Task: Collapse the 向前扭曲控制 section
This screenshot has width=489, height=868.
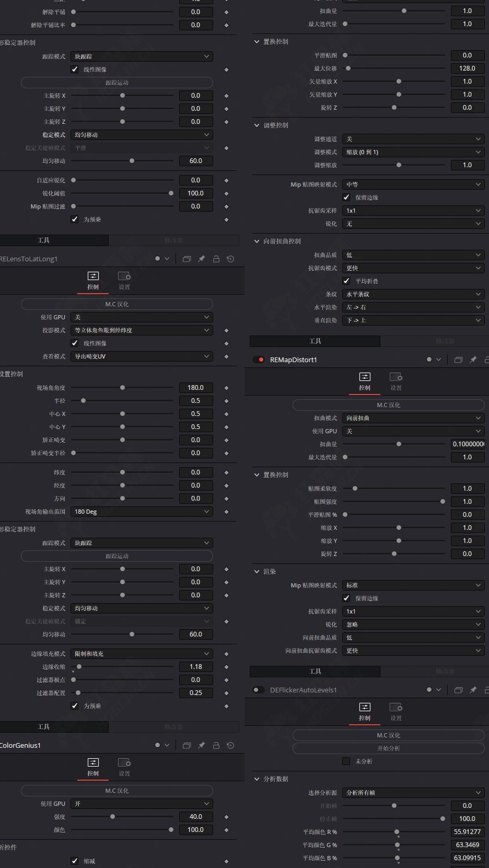Action: pos(257,241)
